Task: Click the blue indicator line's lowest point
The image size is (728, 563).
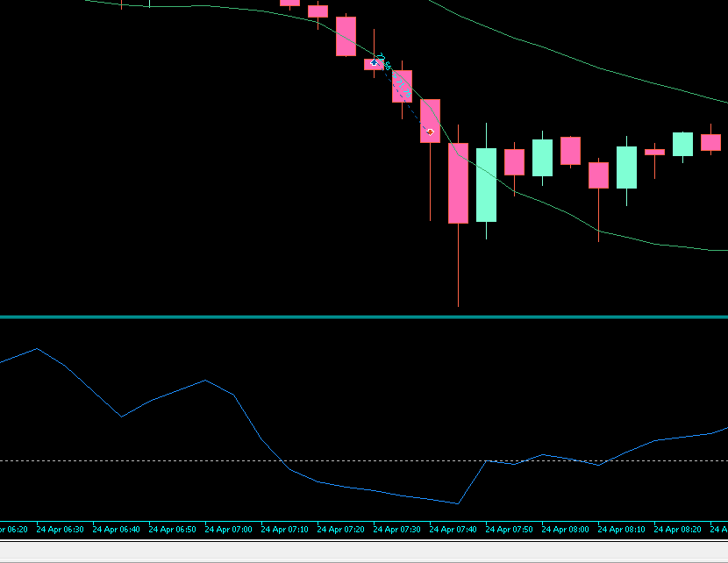Action: tap(458, 503)
